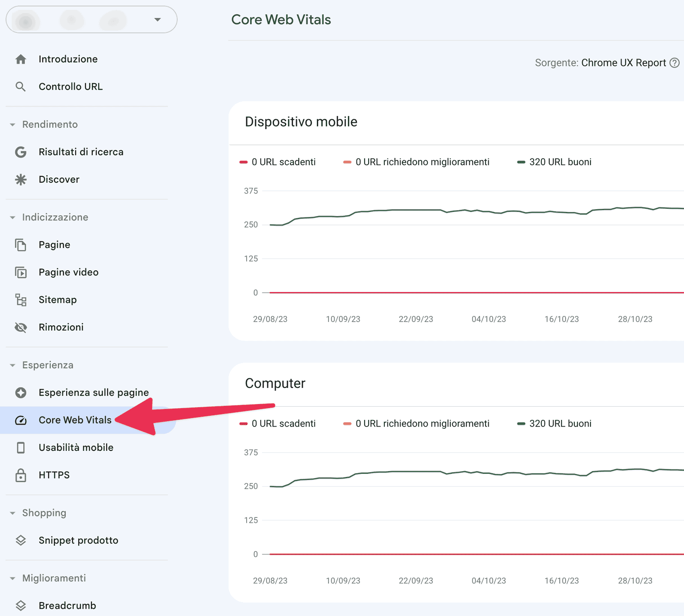This screenshot has height=616, width=684.
Task: Collapse the Rendimento section
Action: click(x=13, y=125)
